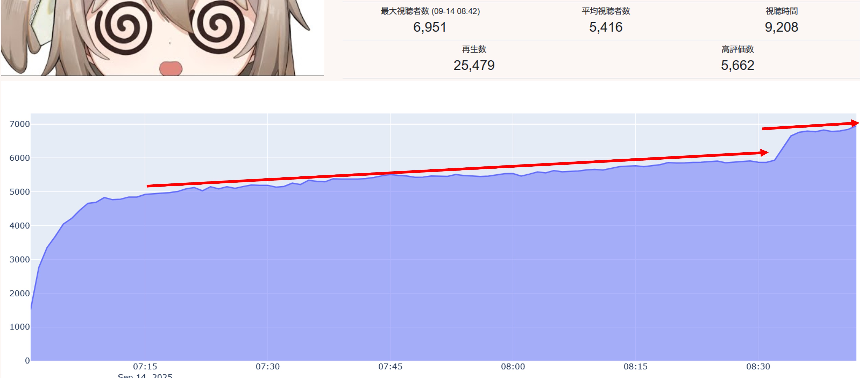868x378 pixels.
Task: Click the 4000 y-axis tick label
Action: click(x=20, y=226)
